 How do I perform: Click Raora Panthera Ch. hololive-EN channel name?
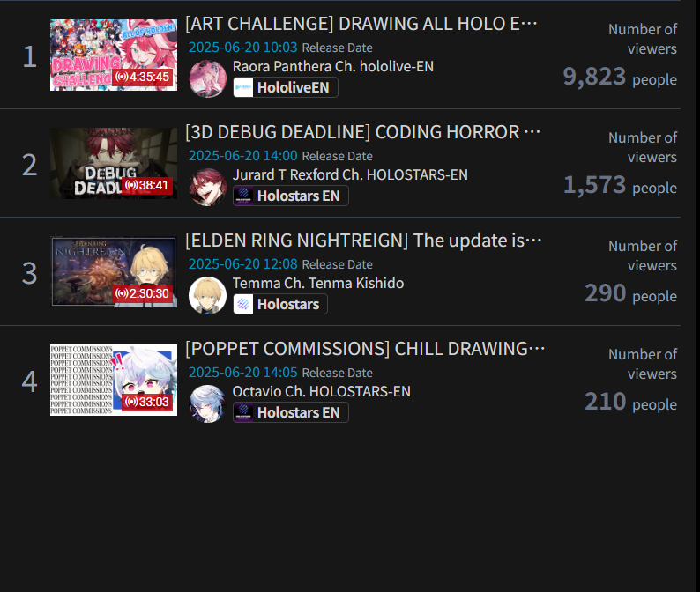[333, 66]
